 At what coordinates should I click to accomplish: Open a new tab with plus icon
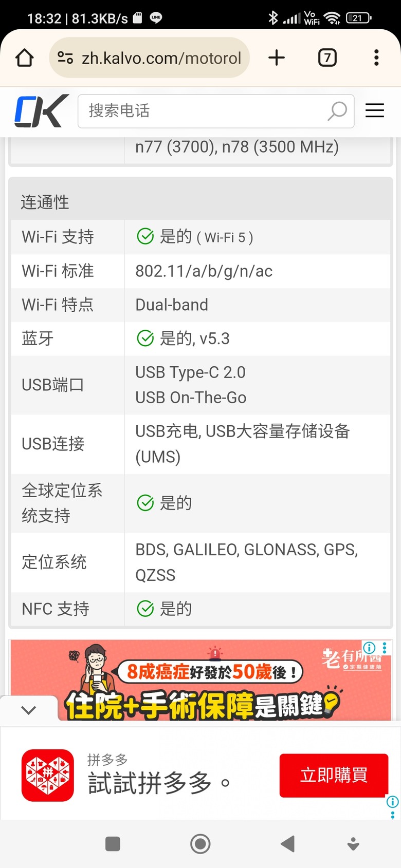(x=277, y=58)
